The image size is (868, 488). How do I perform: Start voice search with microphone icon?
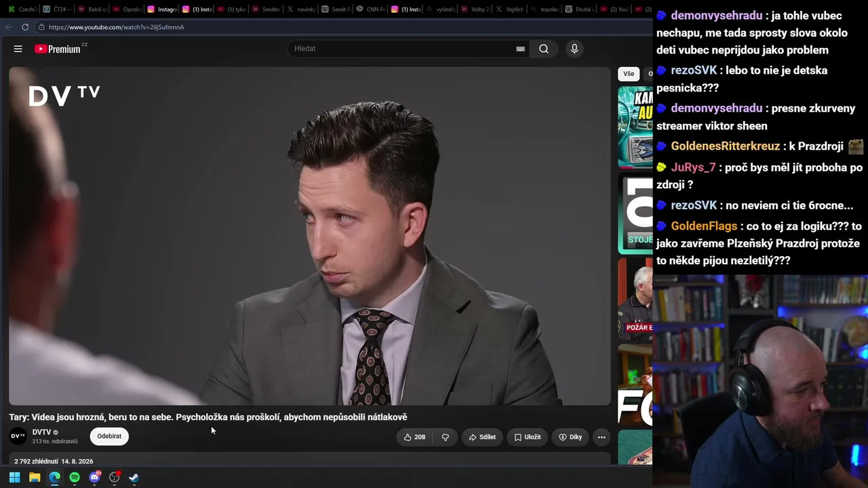tap(574, 49)
